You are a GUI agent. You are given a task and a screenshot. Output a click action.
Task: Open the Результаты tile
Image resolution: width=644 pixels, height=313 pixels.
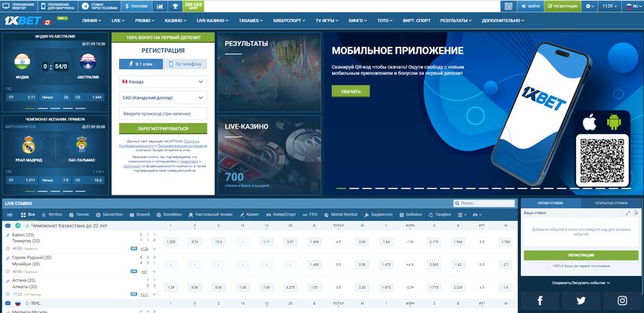[269, 72]
